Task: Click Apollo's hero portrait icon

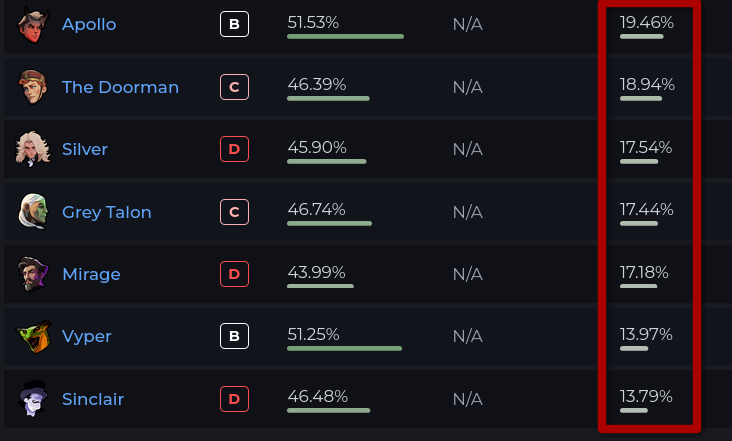Action: point(33,24)
